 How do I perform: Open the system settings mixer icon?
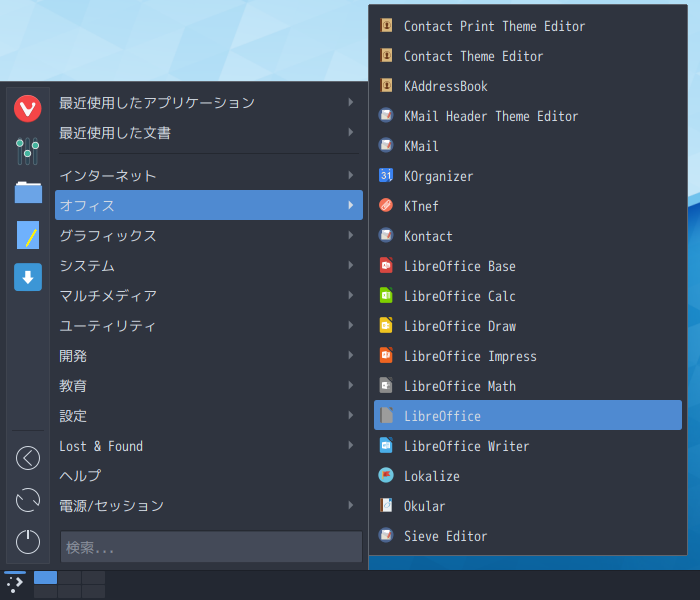28,151
